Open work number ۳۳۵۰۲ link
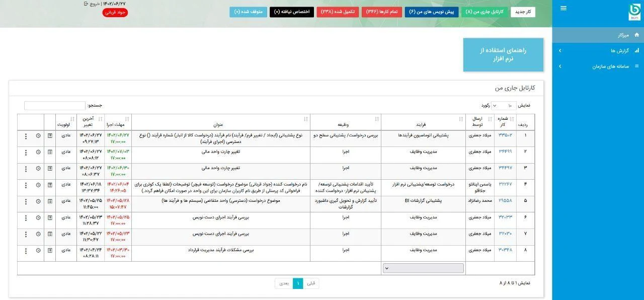This screenshot has height=300, width=644. tap(505, 135)
